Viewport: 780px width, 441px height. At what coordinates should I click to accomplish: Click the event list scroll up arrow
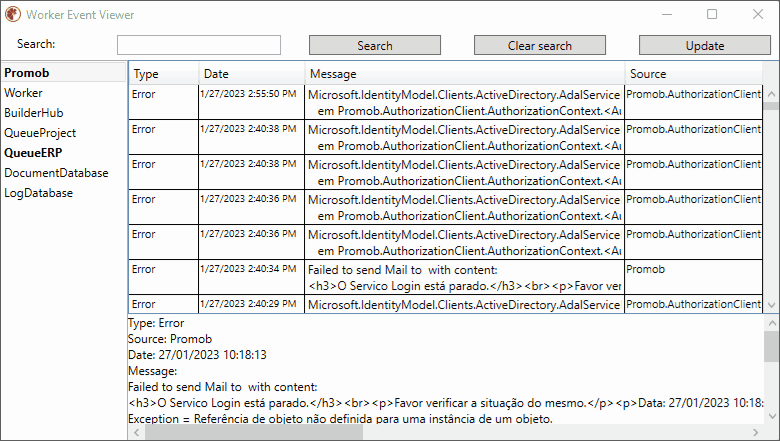(x=771, y=94)
